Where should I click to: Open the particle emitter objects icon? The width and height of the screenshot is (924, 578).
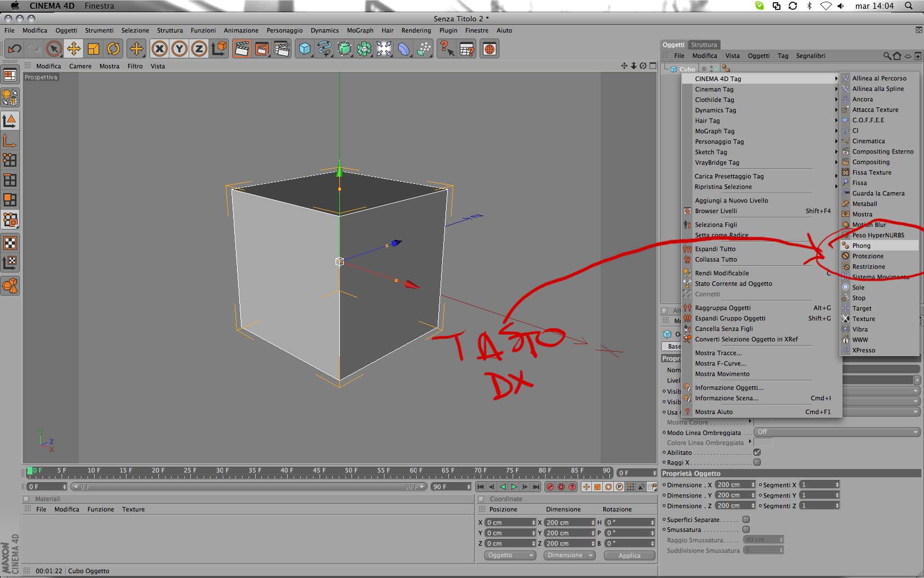[424, 49]
